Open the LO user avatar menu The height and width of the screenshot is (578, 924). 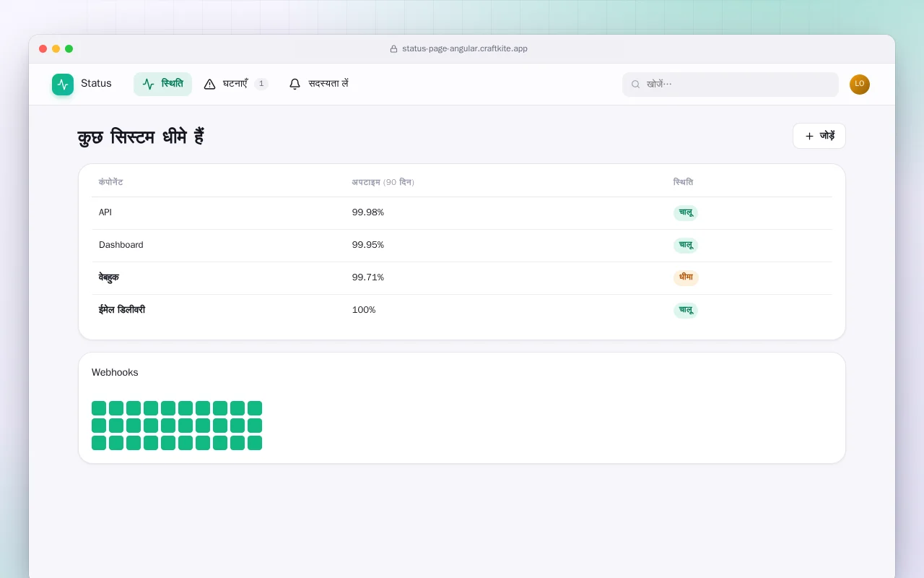(860, 85)
